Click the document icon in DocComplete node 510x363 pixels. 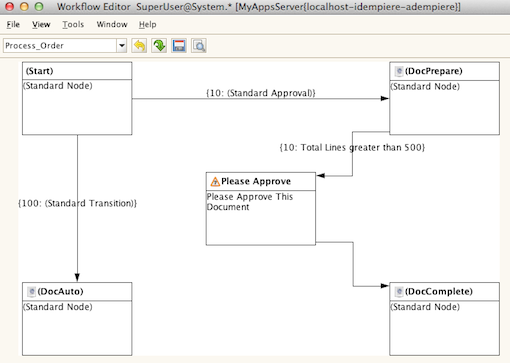pyautogui.click(x=399, y=292)
